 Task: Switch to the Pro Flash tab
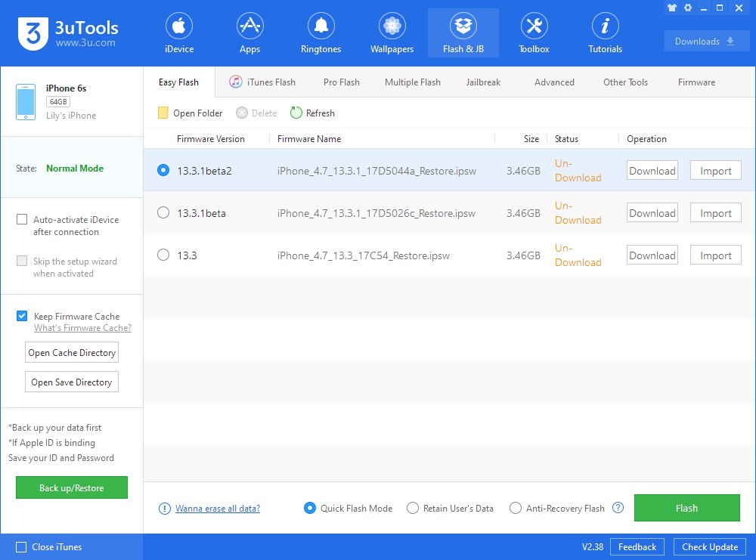(x=342, y=82)
